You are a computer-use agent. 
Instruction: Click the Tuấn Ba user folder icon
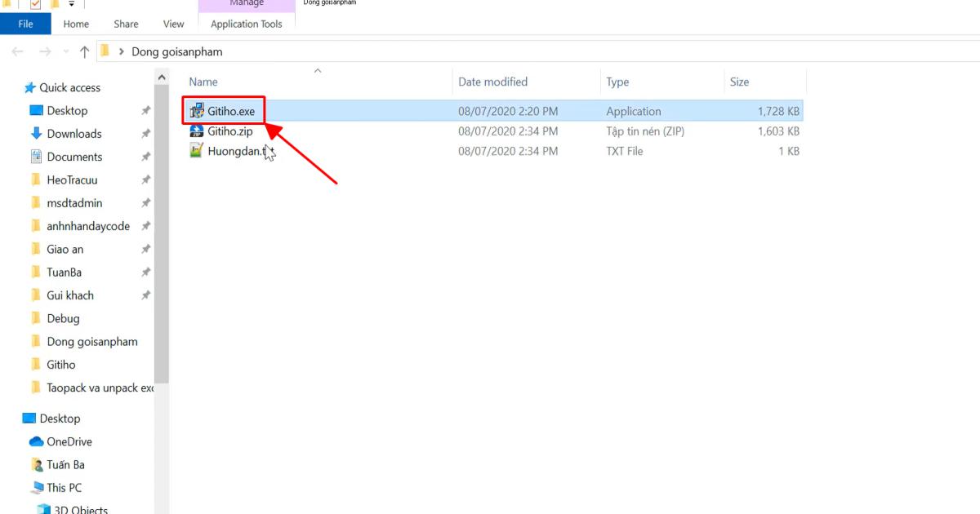point(36,464)
